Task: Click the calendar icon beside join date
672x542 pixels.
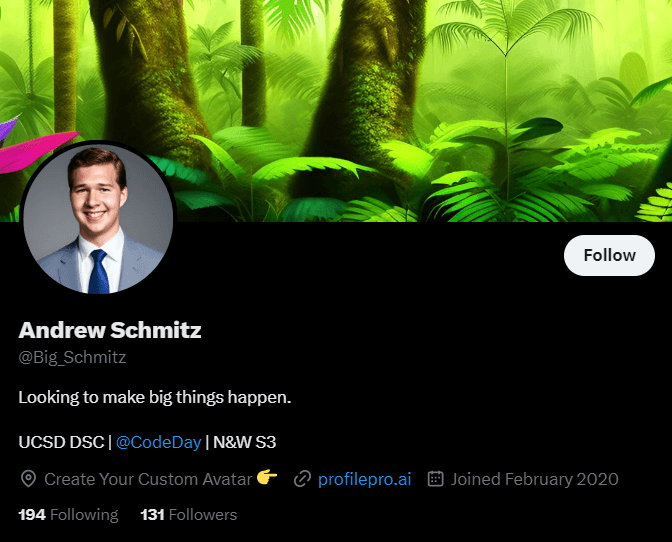Action: coord(435,479)
